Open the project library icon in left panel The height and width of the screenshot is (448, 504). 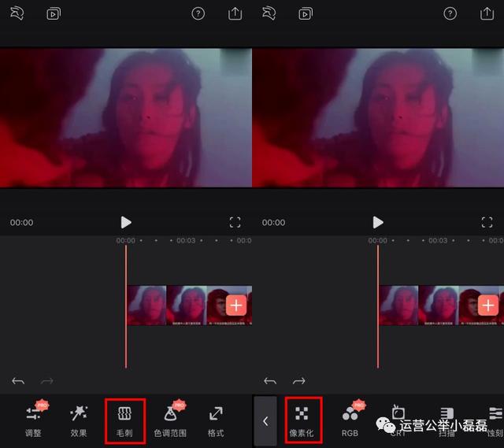tap(54, 14)
